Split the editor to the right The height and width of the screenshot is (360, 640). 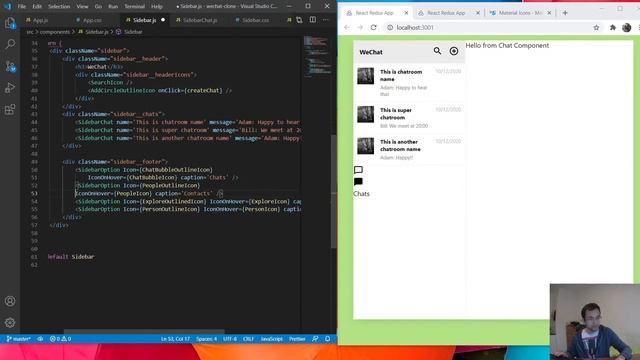coord(313,20)
